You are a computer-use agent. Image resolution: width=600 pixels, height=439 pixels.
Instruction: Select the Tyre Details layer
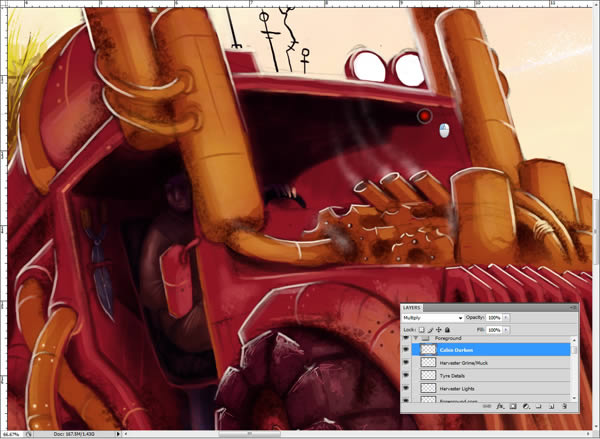click(491, 376)
